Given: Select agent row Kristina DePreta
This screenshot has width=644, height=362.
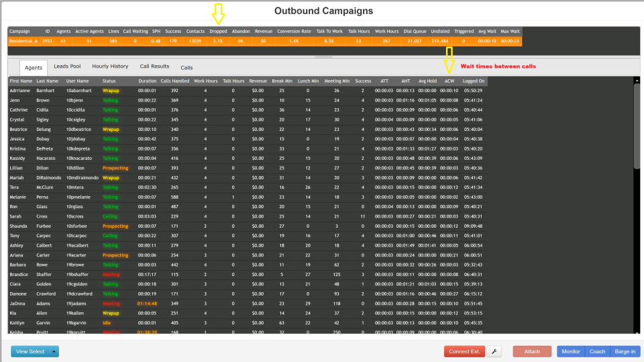Looking at the screenshot, I should (248, 148).
